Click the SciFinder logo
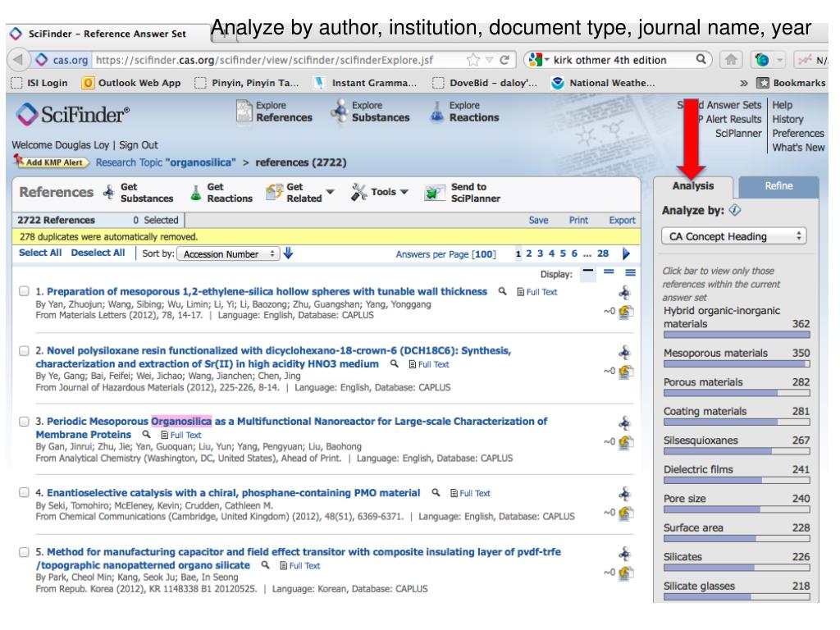This screenshot has height=630, width=840. (x=73, y=114)
